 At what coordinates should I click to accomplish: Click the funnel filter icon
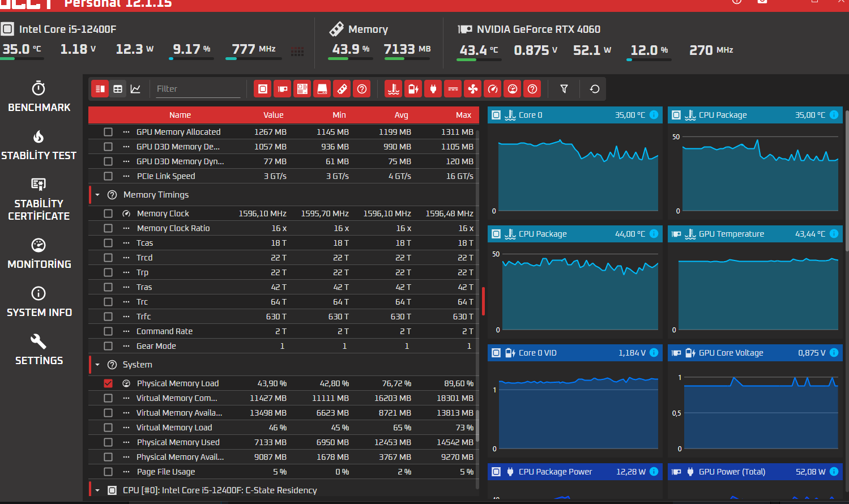click(x=564, y=89)
